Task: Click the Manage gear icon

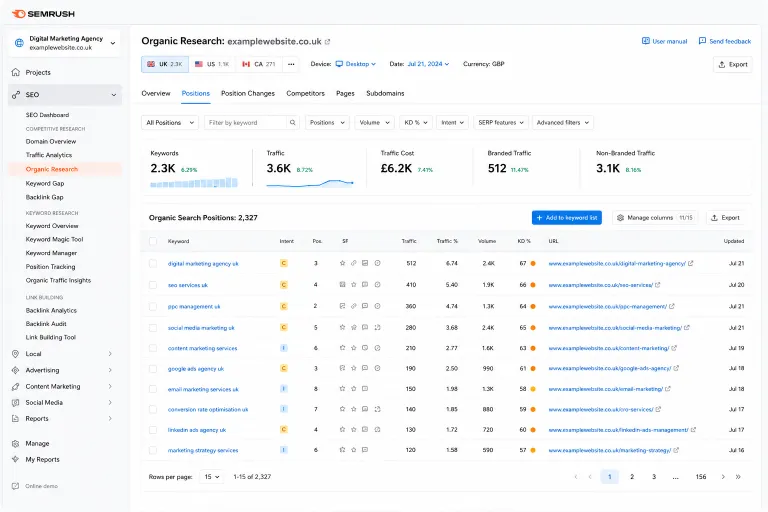Action: (x=16, y=443)
